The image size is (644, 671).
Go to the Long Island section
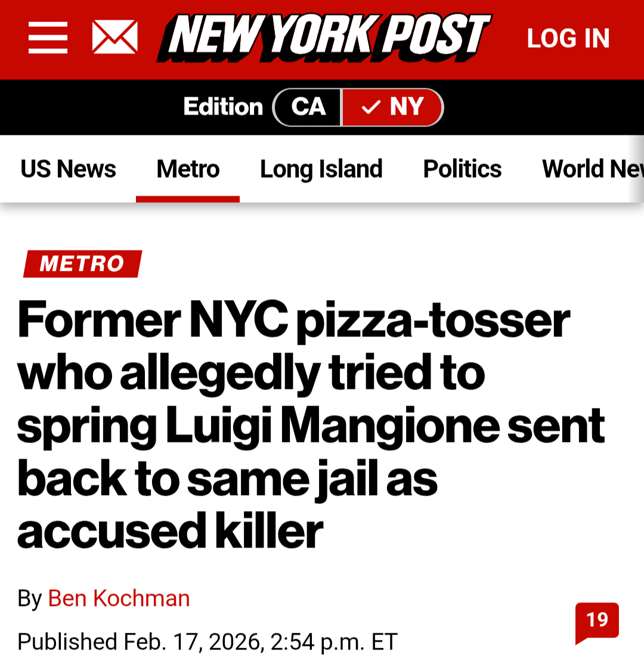(x=321, y=169)
